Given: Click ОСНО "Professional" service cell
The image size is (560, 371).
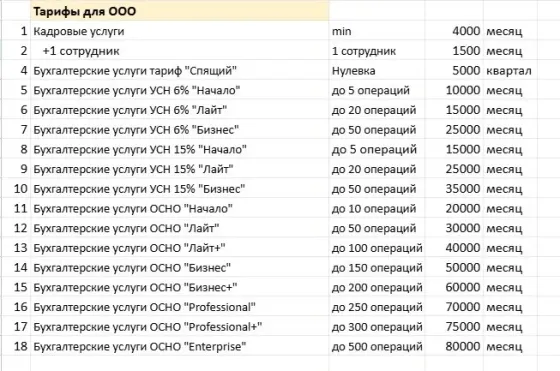Looking at the screenshot, I should (x=180, y=307).
